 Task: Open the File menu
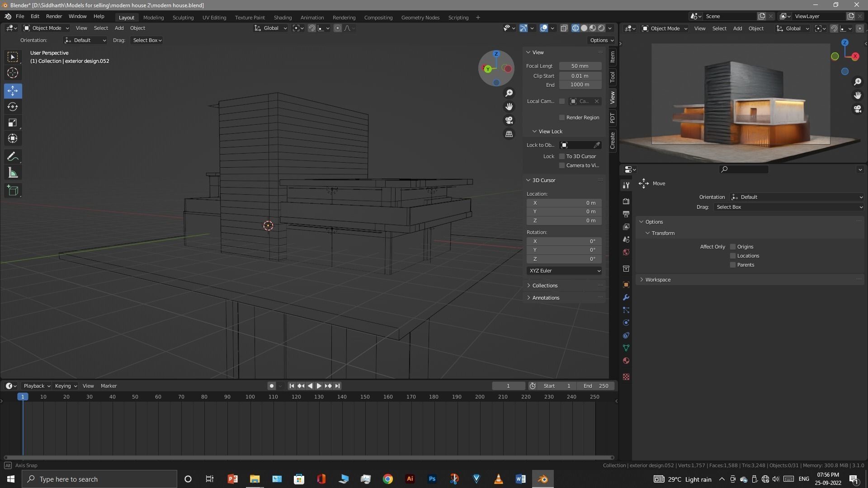tap(20, 16)
